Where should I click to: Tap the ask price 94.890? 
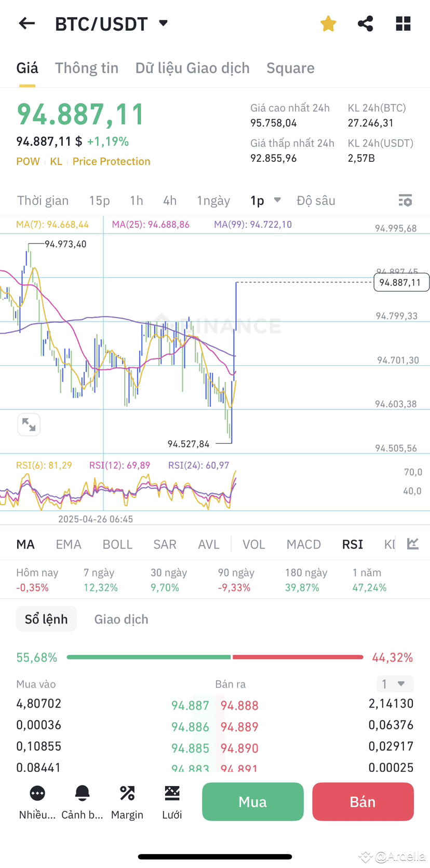click(239, 748)
